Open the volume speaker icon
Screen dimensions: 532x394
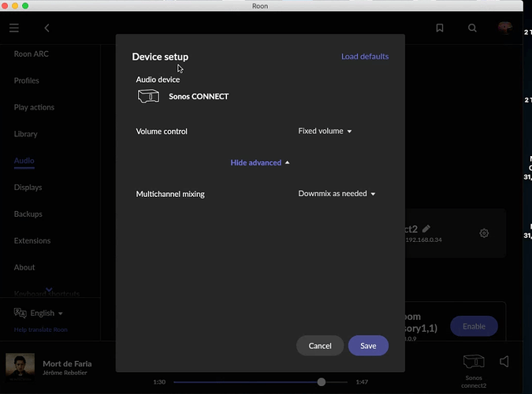pos(504,362)
